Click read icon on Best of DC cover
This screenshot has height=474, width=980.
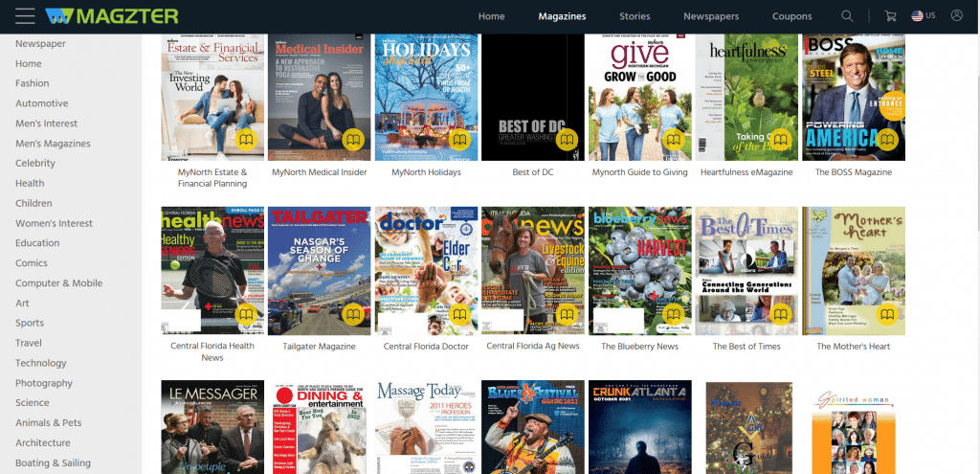567,140
